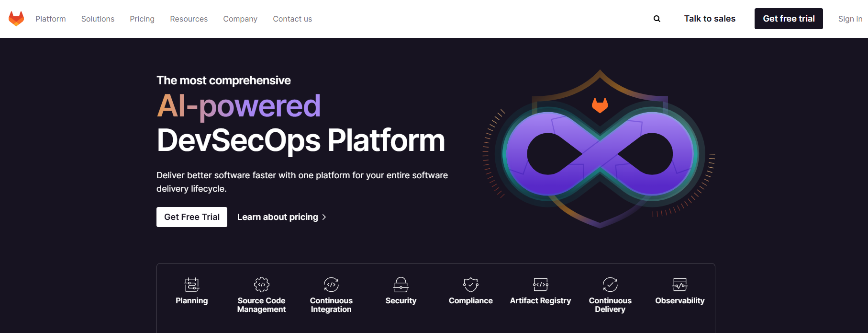
Task: Click 'The most comprehensive' text
Action: pos(223,80)
